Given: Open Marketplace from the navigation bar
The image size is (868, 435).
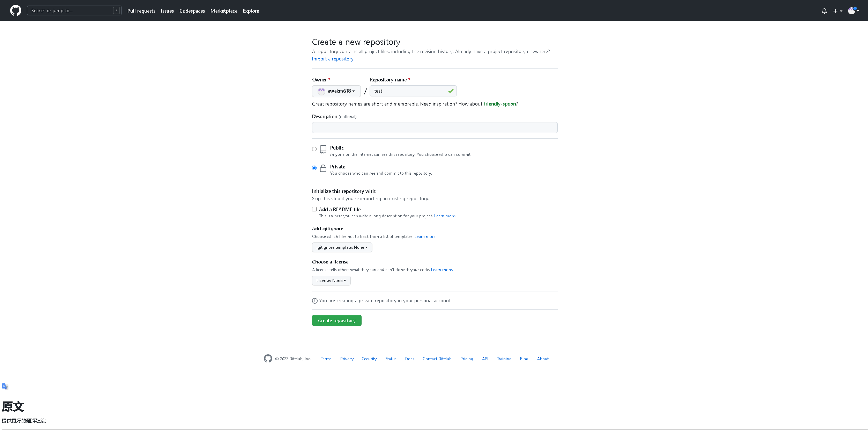Looking at the screenshot, I should (224, 11).
